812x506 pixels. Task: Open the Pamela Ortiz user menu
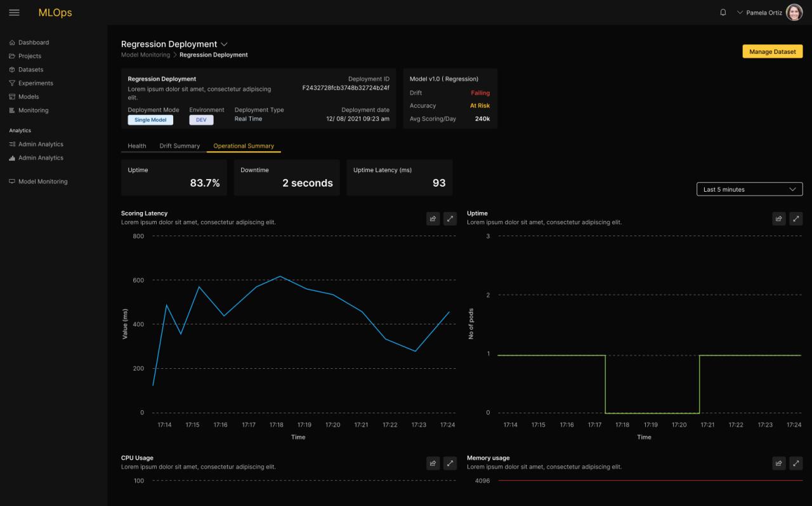(759, 13)
